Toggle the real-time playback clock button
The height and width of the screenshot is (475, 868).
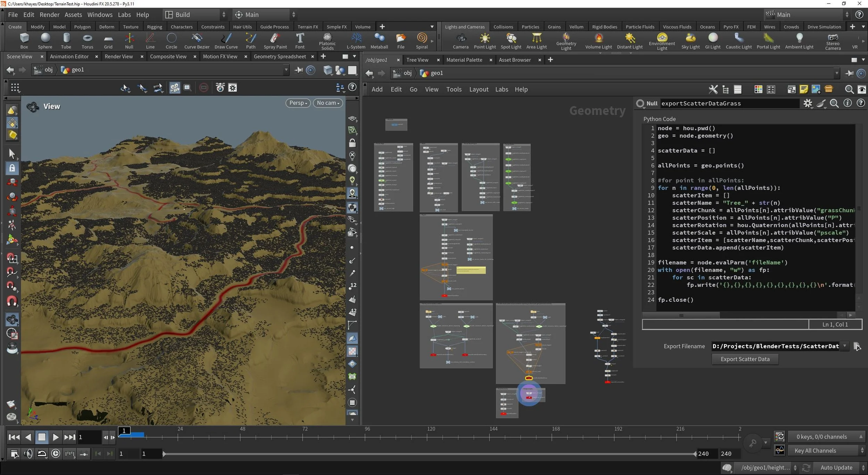[x=56, y=453]
